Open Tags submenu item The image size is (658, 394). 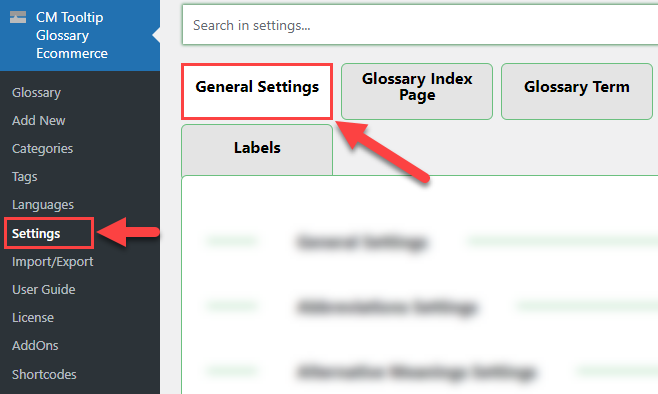click(25, 177)
